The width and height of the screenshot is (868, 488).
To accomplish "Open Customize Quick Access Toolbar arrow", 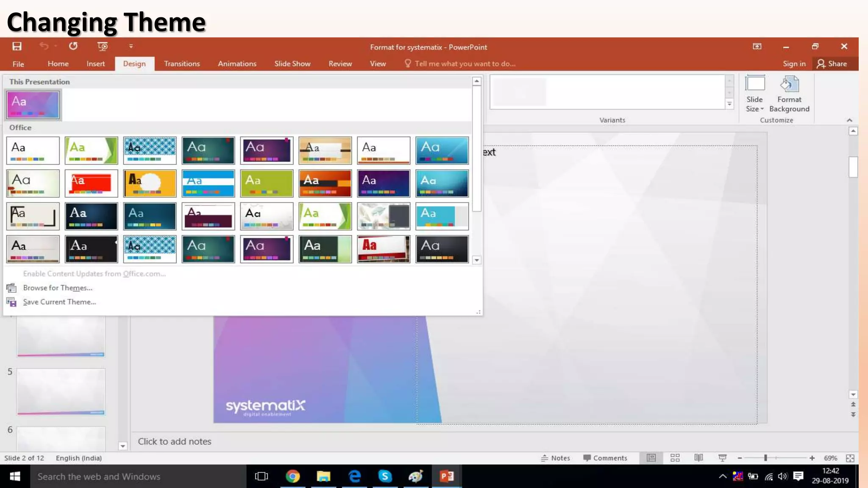I will click(x=131, y=46).
